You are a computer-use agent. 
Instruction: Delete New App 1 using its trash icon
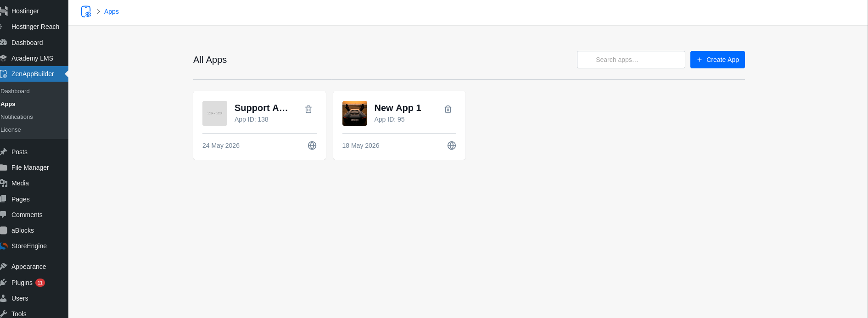(x=448, y=109)
